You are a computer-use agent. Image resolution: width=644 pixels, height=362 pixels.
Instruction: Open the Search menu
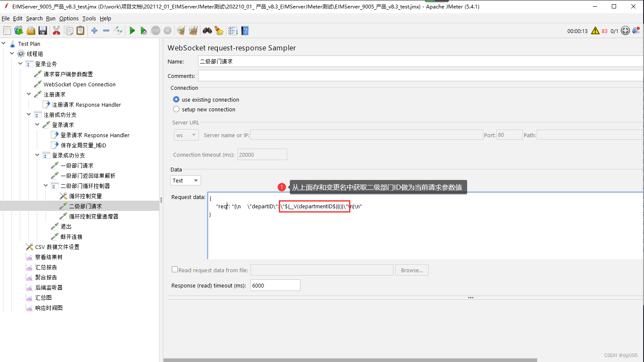(x=34, y=18)
